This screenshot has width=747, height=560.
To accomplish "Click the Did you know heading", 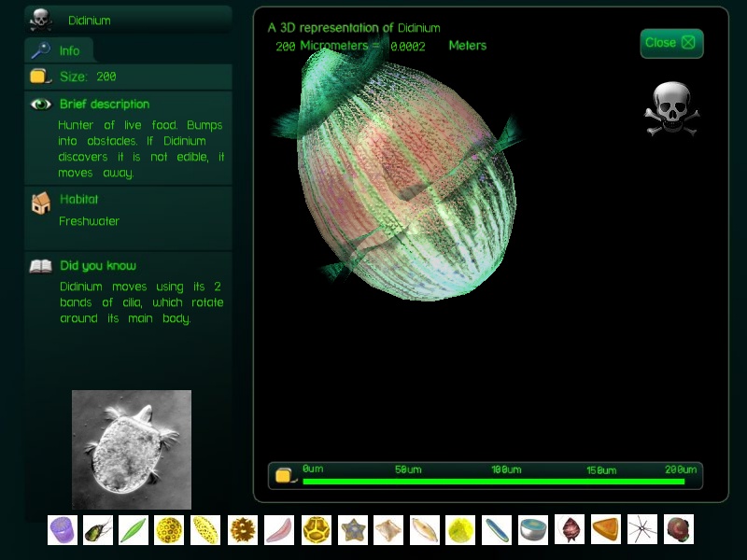I will click(98, 266).
